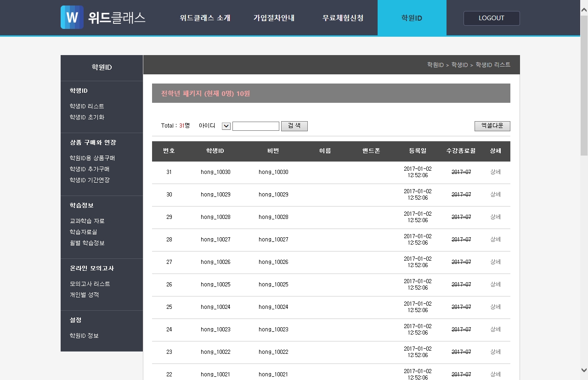Open the 무료체험신청 menu

343,18
